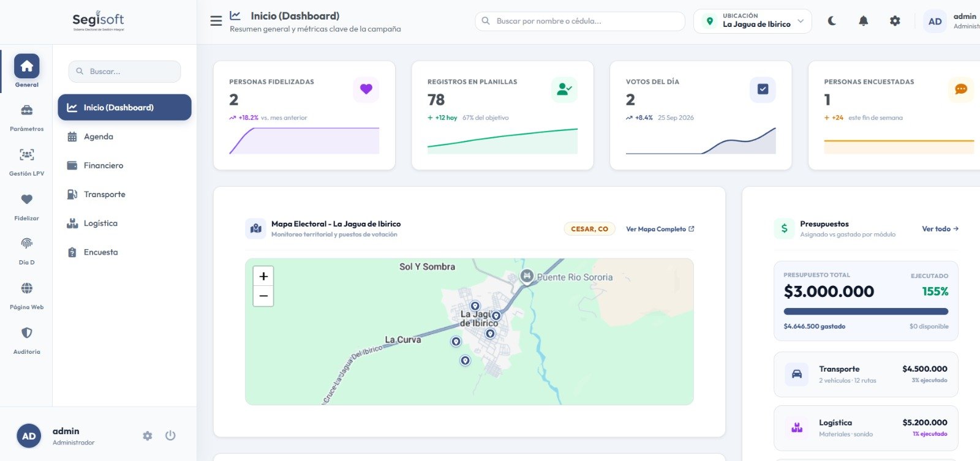Click the green user-check icon on Registros en Planillas
The width and height of the screenshot is (980, 461).
(x=564, y=89)
